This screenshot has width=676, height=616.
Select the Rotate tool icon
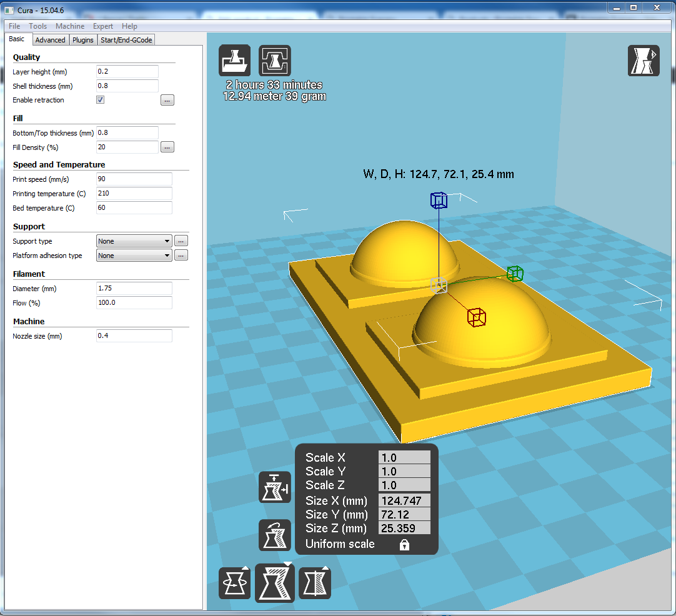pyautogui.click(x=234, y=583)
